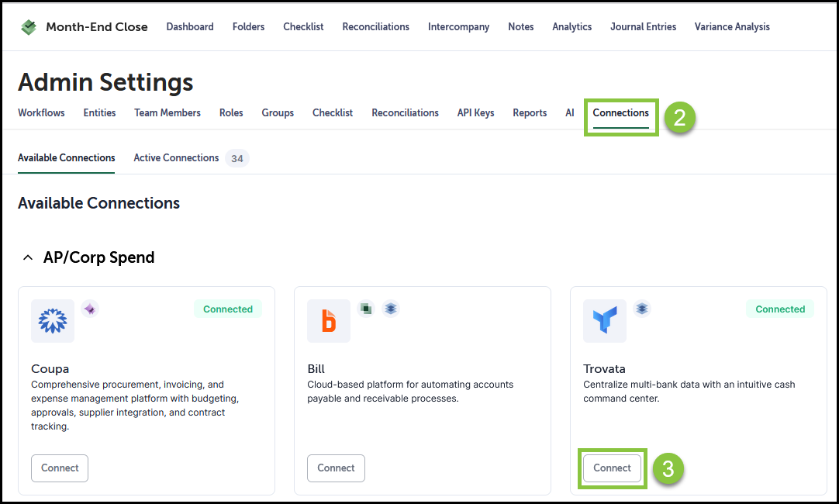This screenshot has width=839, height=504.
Task: Open Analytics page
Action: [x=572, y=27]
